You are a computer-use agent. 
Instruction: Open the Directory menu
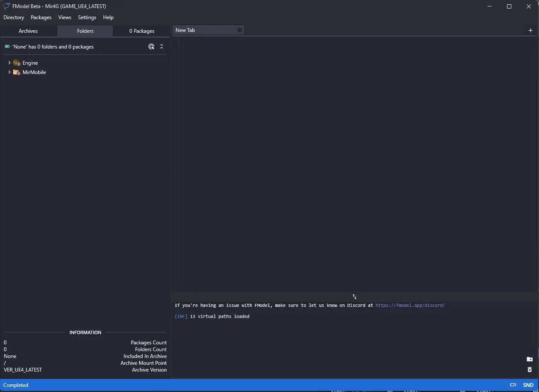point(14,17)
